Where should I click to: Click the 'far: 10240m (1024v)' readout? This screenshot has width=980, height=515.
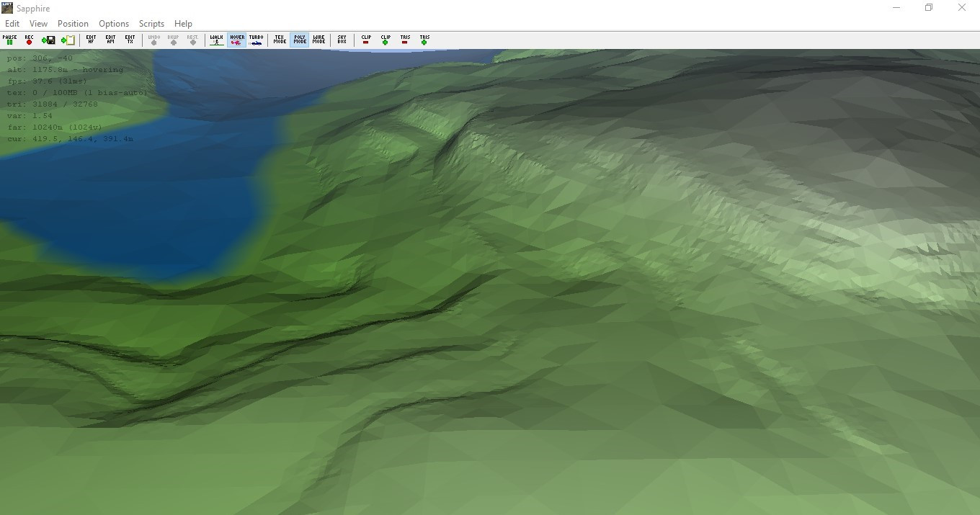(55, 127)
